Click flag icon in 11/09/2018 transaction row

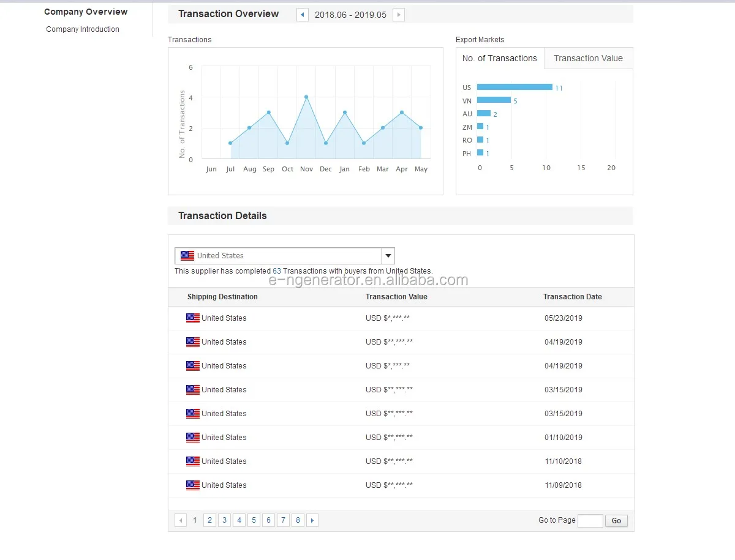click(193, 485)
